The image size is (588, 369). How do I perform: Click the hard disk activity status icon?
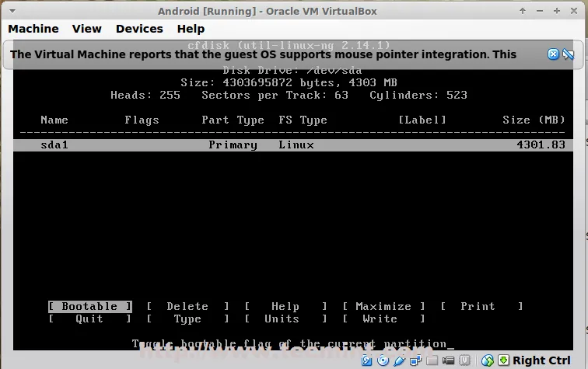click(366, 360)
